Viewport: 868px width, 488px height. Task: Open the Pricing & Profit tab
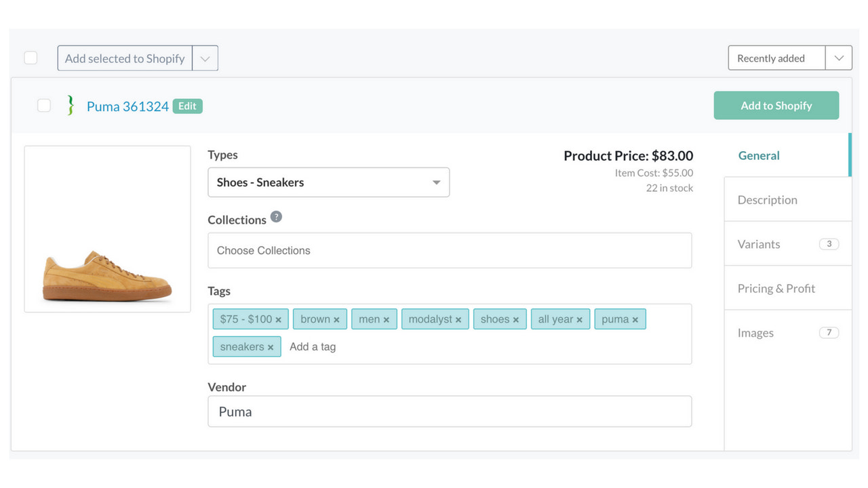776,287
